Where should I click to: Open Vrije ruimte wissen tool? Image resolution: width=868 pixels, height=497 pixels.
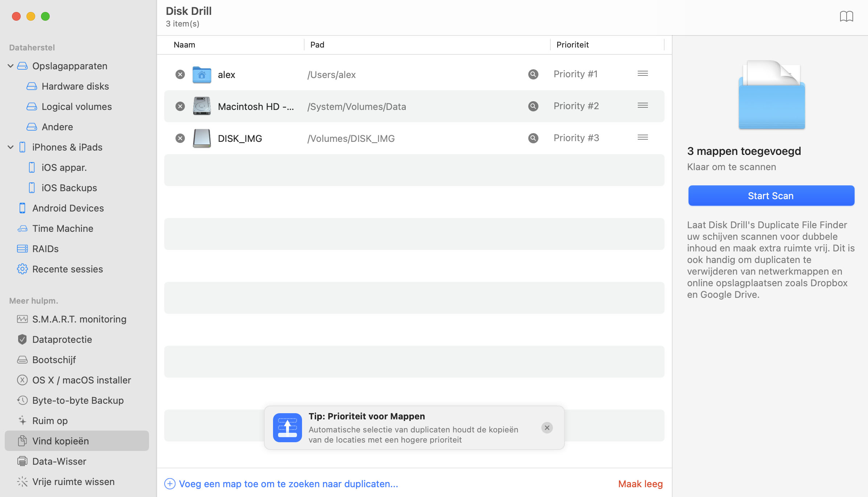[73, 482]
